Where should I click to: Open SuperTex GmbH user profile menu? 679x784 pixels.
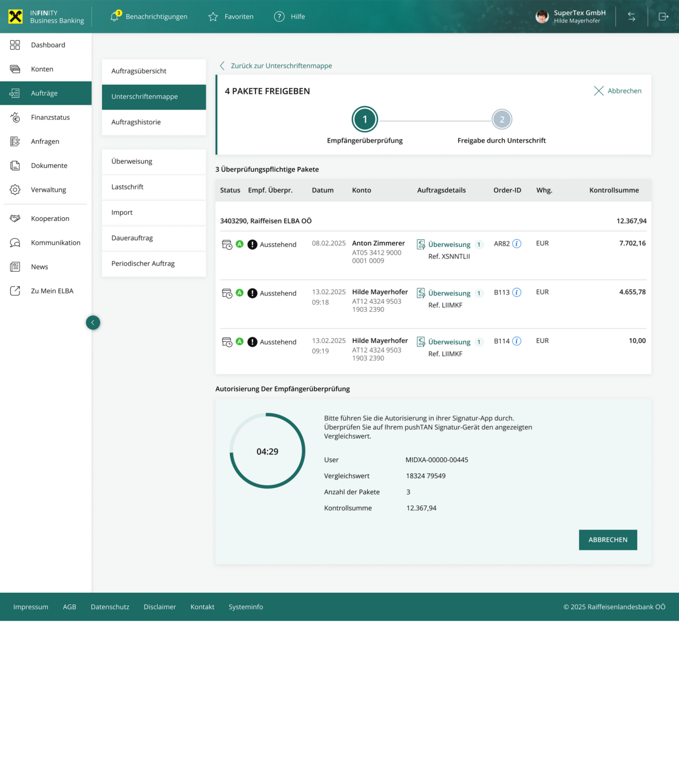tap(570, 16)
